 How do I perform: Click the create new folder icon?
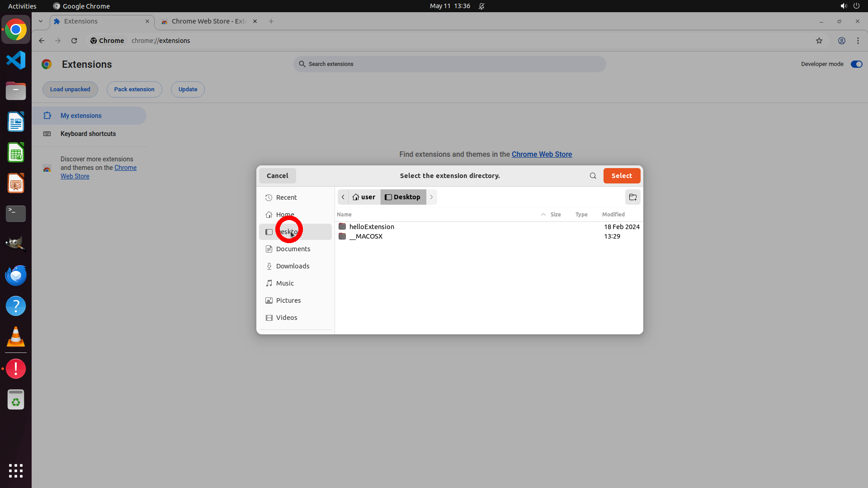click(x=632, y=197)
